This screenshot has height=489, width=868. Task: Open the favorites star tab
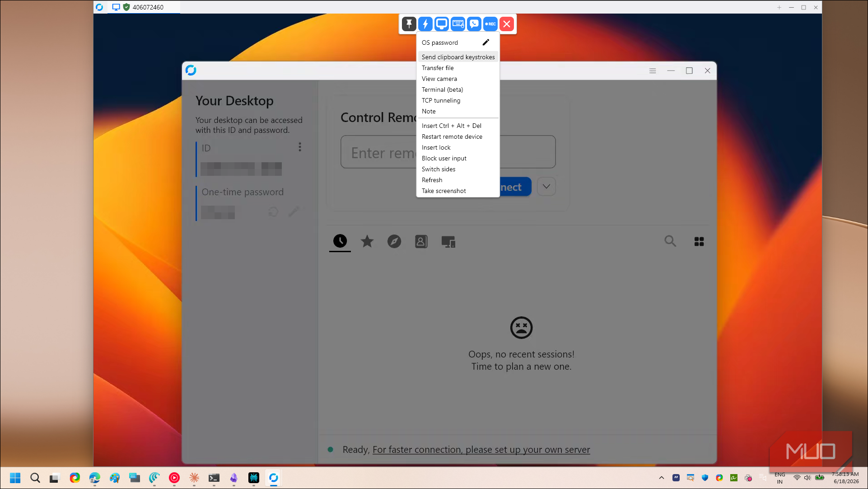367,241
